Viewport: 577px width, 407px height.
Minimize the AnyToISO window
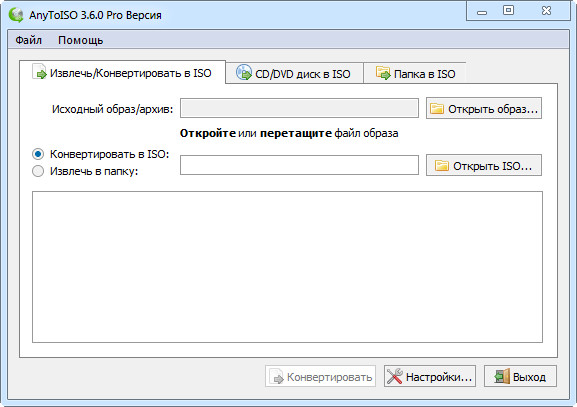(482, 12)
